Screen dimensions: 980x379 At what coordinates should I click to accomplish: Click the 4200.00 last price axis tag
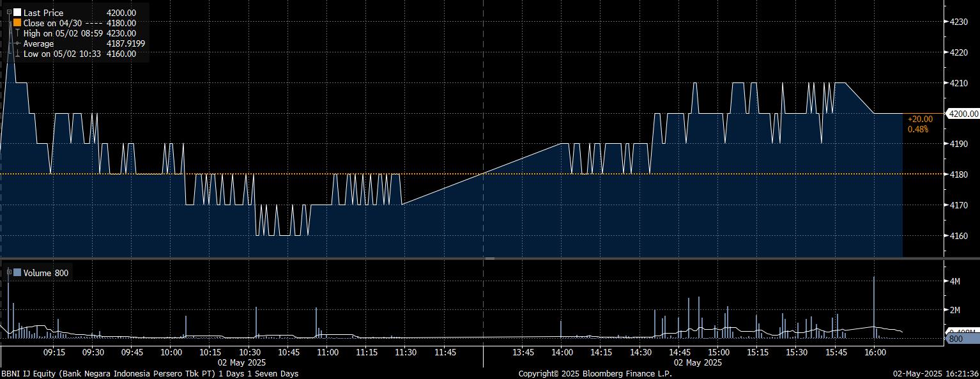[963, 114]
